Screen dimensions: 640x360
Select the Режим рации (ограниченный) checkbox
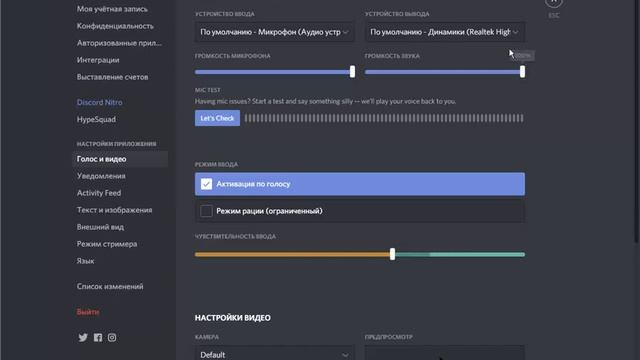206,211
